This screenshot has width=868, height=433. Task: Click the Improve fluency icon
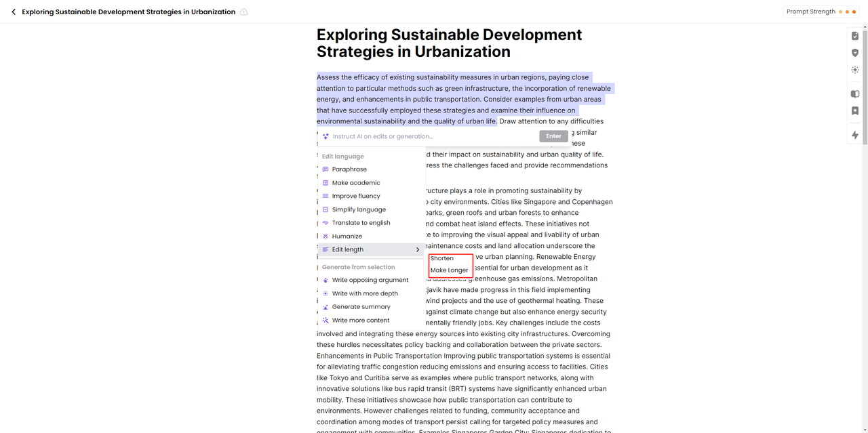point(325,196)
